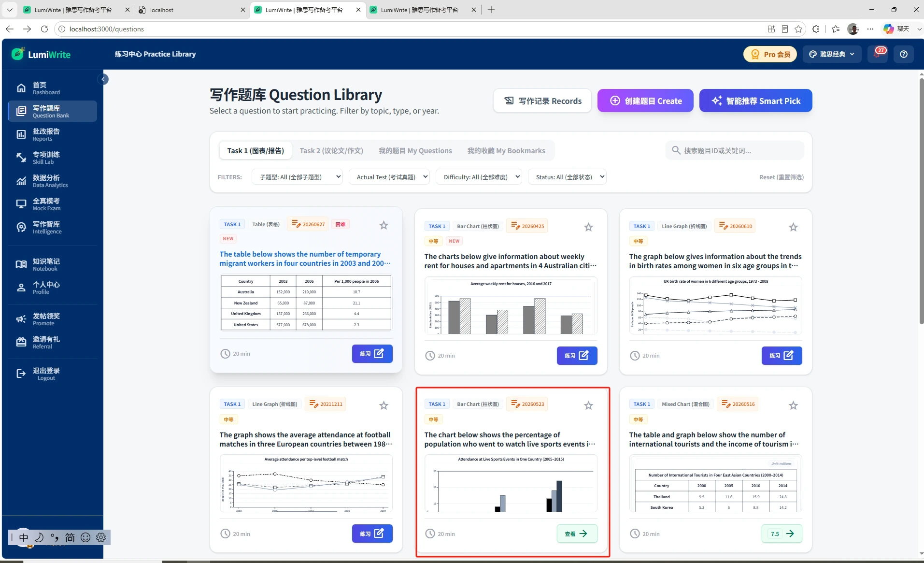The image size is (924, 563).
Task: Focus the question ID search field
Action: point(735,150)
